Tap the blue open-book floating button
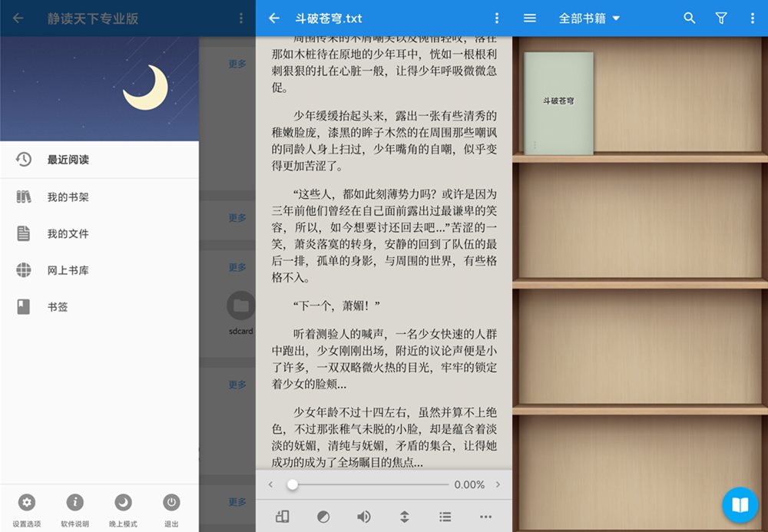This screenshot has height=532, width=768. pos(740,504)
